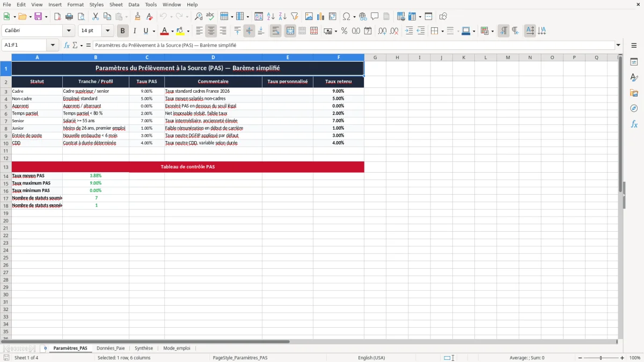Screen dimensions: 644x362
Task: Toggle Underline formatting
Action: [146, 31]
